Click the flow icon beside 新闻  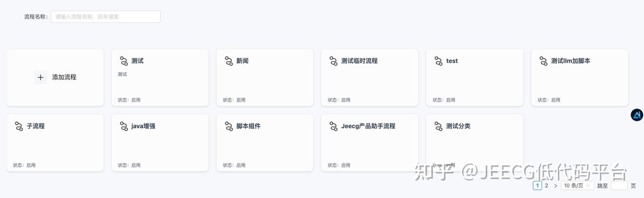[229, 61]
